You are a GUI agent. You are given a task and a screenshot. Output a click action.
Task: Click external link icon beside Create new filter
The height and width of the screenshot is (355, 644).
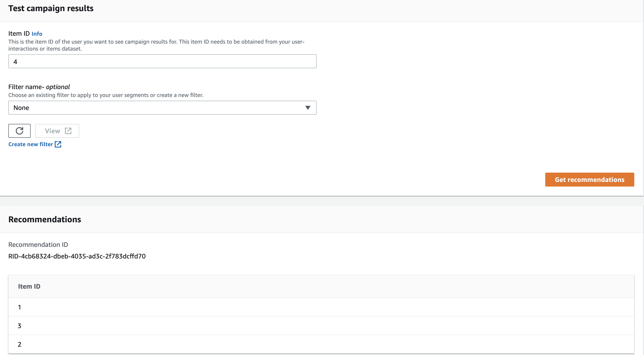pos(58,144)
